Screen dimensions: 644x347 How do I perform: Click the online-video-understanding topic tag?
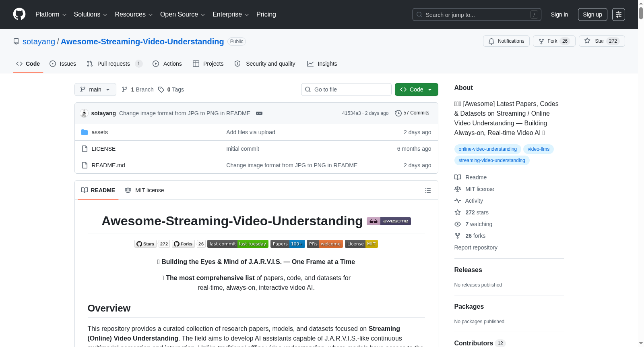(487, 149)
